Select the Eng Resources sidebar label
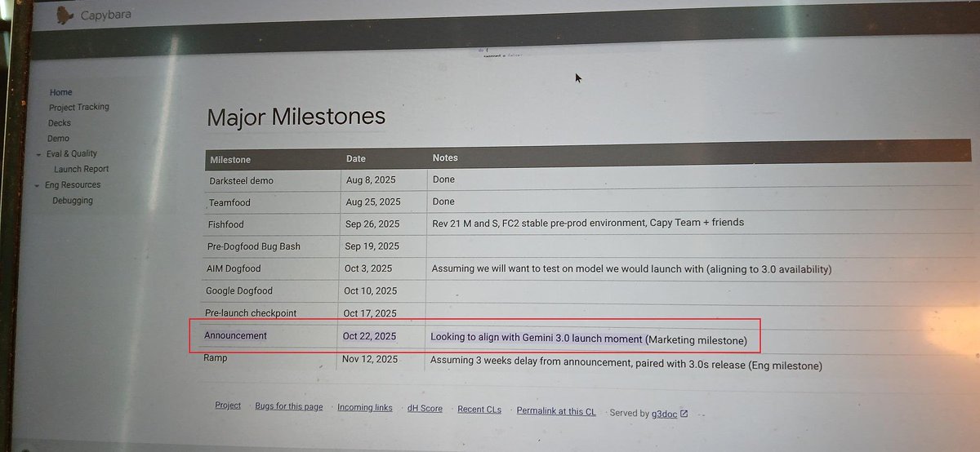Image resolution: width=980 pixels, height=452 pixels. click(x=73, y=185)
